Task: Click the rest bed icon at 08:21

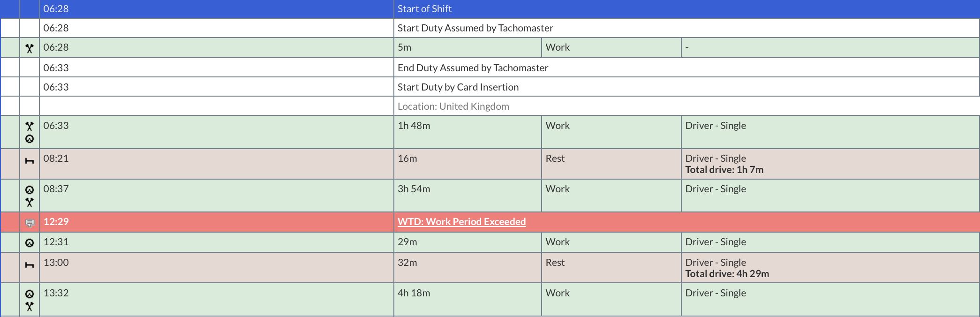Action: 30,161
